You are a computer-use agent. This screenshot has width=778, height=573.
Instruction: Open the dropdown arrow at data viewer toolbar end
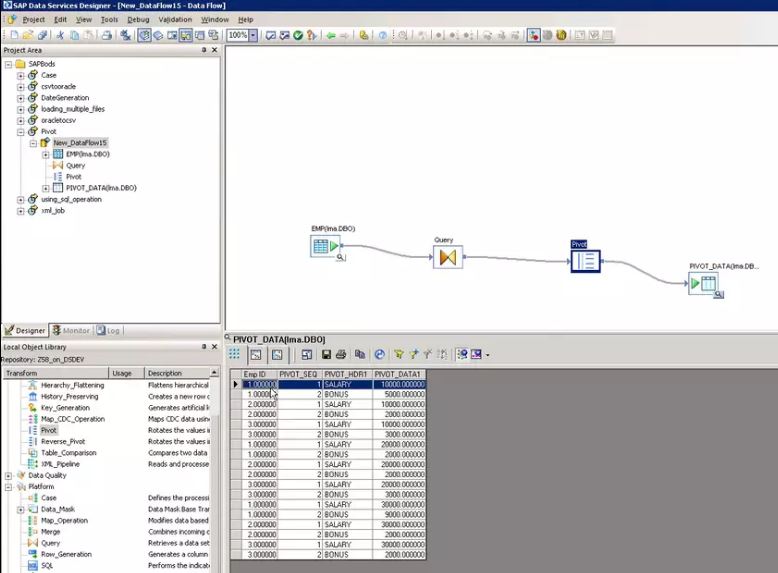[x=487, y=355]
